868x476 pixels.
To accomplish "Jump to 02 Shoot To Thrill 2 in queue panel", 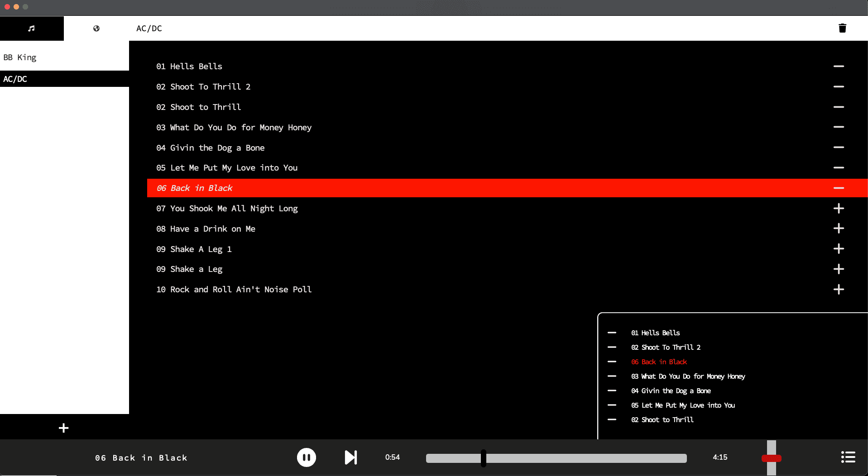I will click(x=666, y=347).
